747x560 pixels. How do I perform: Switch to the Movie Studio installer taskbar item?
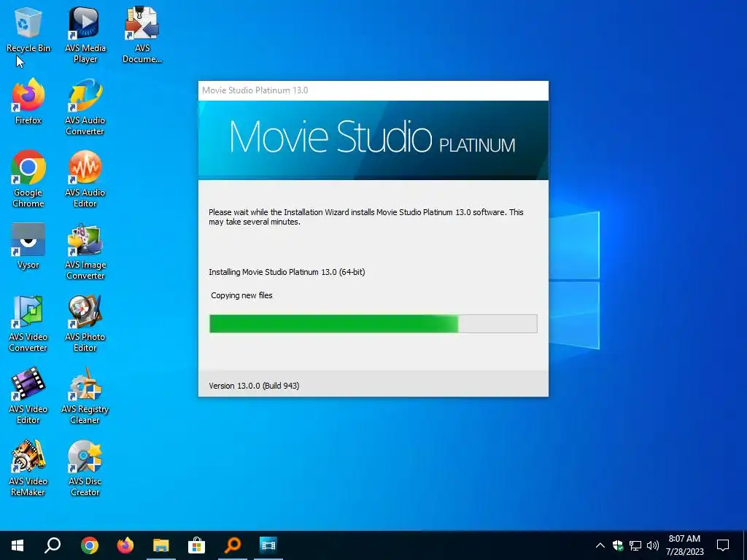click(268, 545)
